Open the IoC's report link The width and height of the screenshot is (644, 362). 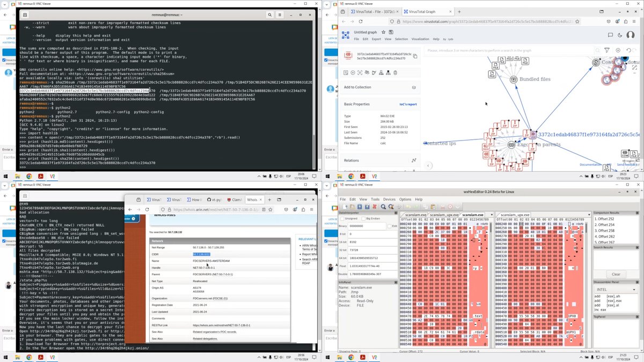tap(409, 104)
